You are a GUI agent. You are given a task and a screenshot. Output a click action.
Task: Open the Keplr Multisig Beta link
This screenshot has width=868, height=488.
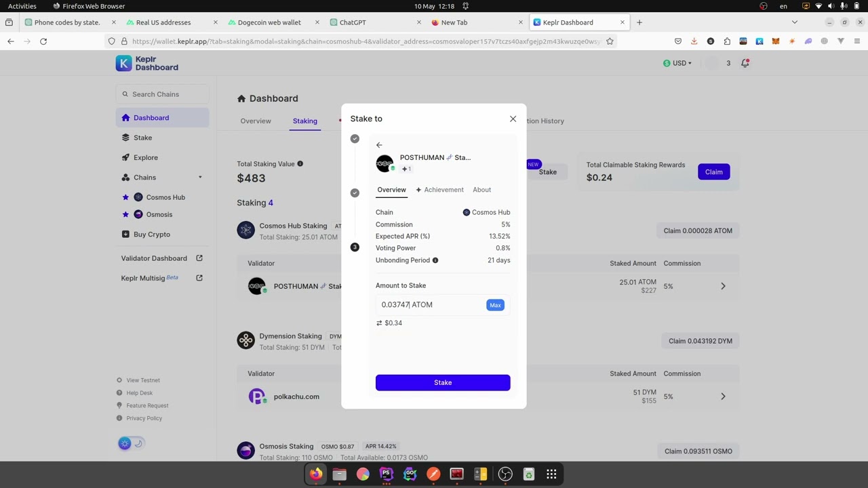[162, 278]
